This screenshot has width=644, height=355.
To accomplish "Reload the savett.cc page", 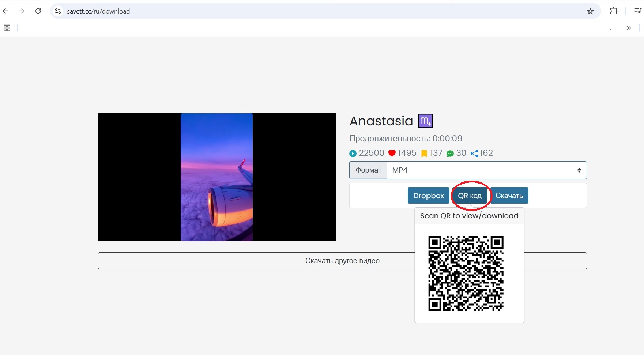I will (38, 11).
